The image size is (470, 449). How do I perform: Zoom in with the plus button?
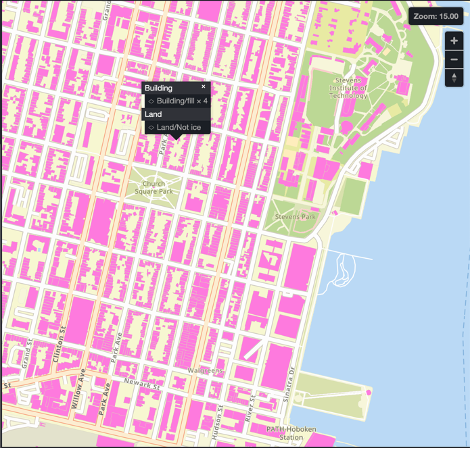454,41
